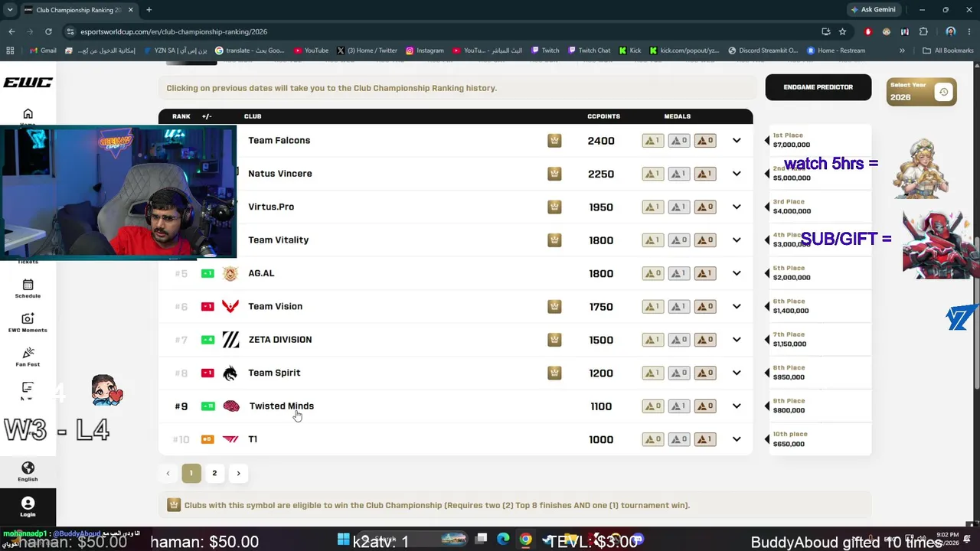Open EWC Moments camera icon

coord(28,318)
